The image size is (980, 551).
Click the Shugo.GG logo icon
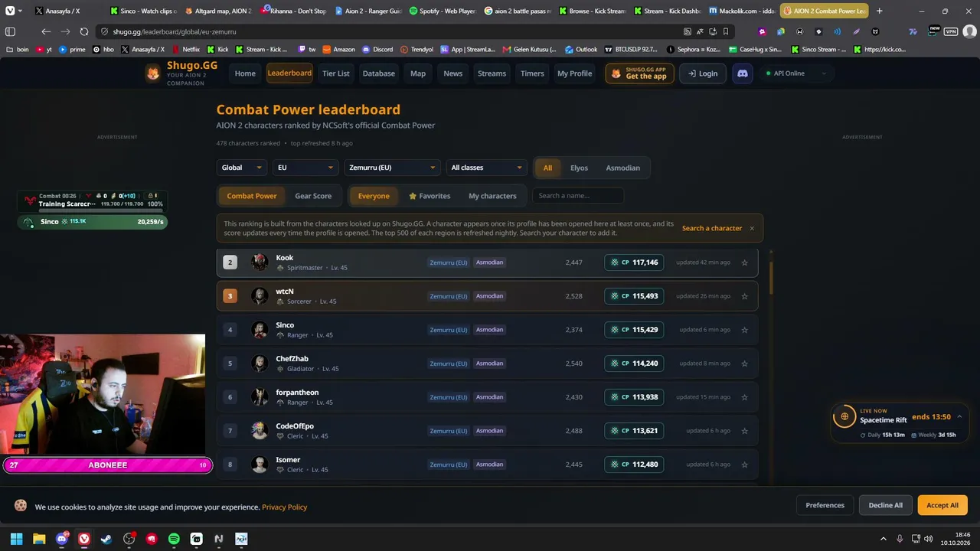click(154, 73)
